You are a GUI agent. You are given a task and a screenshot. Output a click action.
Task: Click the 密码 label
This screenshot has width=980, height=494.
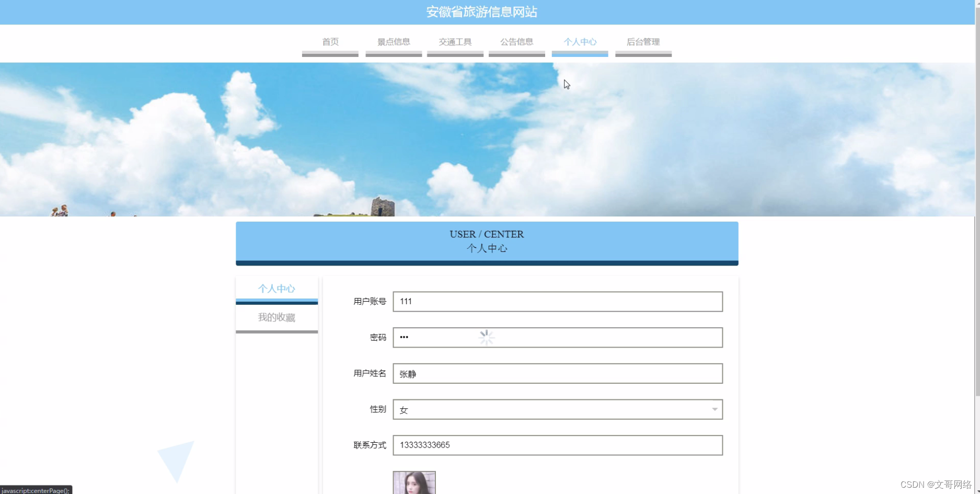click(378, 338)
